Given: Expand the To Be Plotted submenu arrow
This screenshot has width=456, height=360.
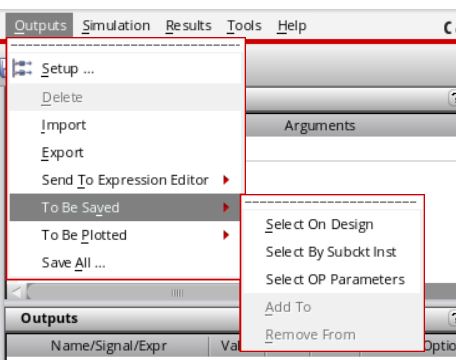Looking at the screenshot, I should coord(226,235).
